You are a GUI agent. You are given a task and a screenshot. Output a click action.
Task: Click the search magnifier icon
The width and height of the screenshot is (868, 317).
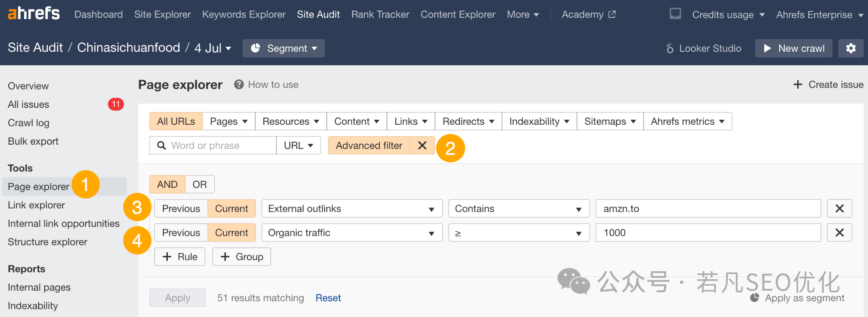point(161,146)
